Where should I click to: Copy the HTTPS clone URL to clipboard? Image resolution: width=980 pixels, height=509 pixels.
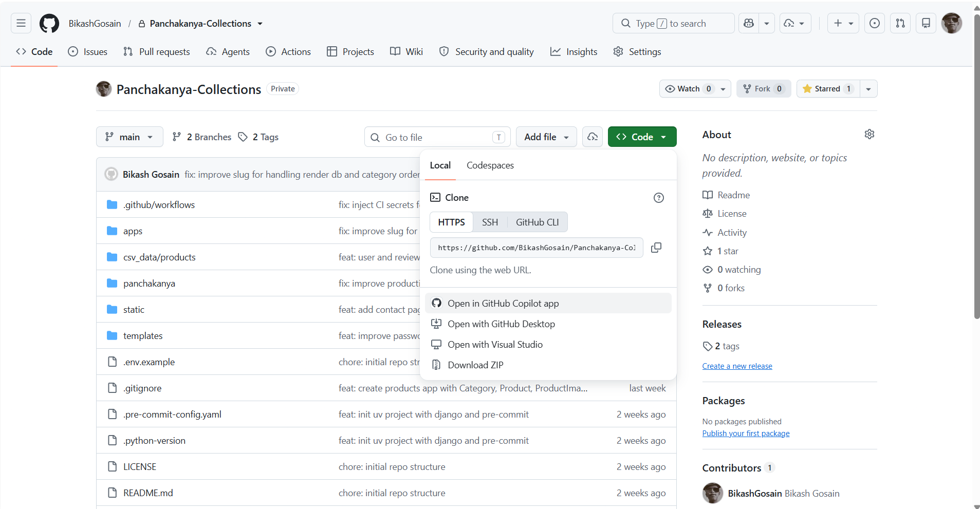point(656,248)
